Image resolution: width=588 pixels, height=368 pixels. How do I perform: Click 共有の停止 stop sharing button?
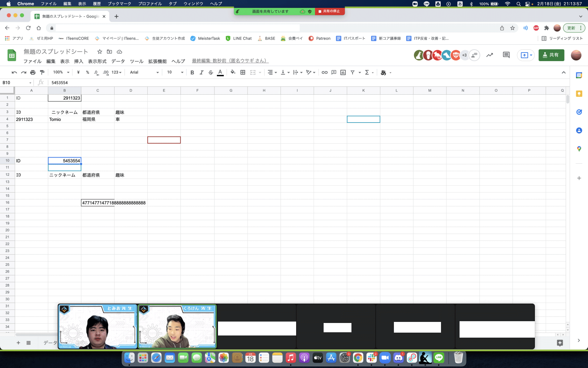[330, 11]
